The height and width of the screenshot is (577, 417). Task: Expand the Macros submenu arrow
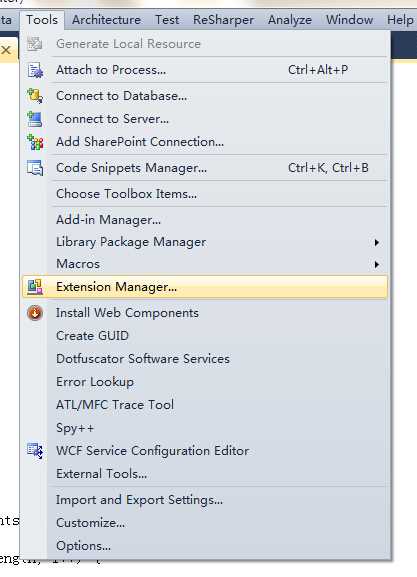point(377,264)
